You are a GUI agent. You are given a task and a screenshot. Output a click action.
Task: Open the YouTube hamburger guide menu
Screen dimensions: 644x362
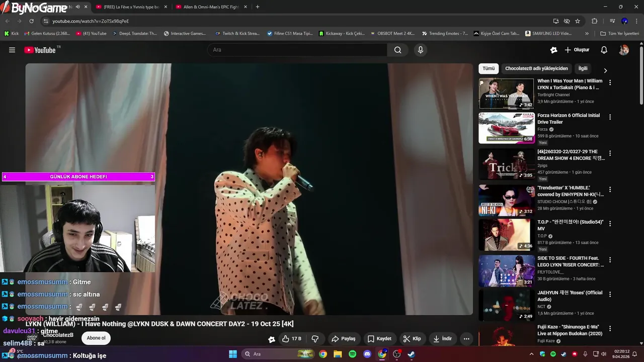coord(12,50)
